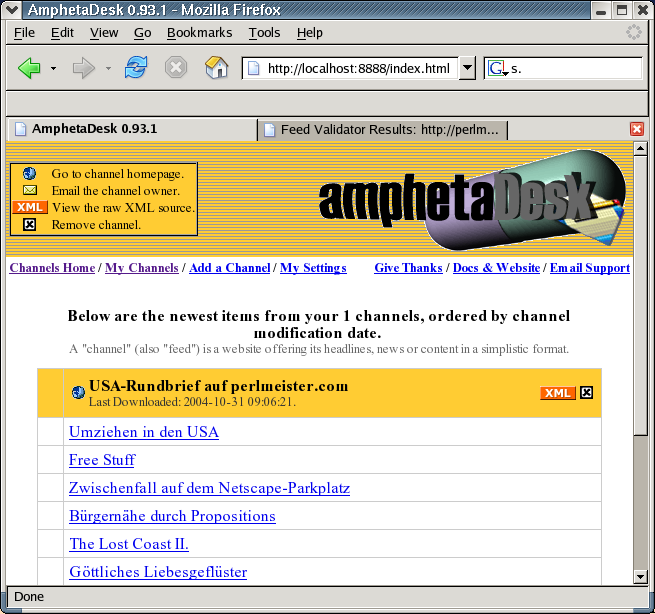The image size is (655, 614).
Task: Click the grey Forward arrow button
Action: (84, 68)
